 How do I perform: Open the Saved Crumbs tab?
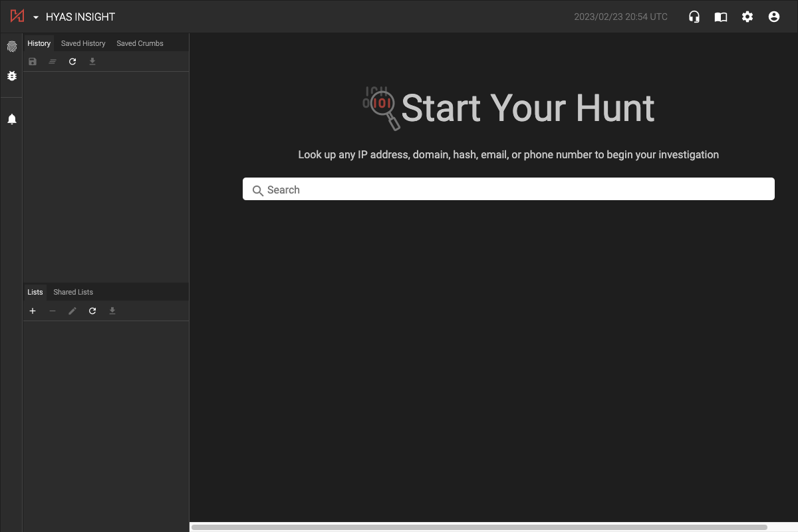(139, 43)
